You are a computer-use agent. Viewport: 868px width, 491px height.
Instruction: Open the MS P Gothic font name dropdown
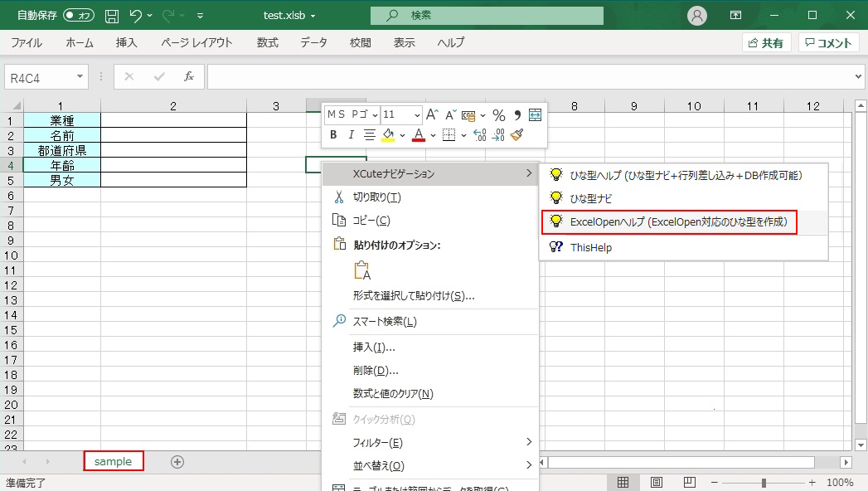[x=375, y=114]
